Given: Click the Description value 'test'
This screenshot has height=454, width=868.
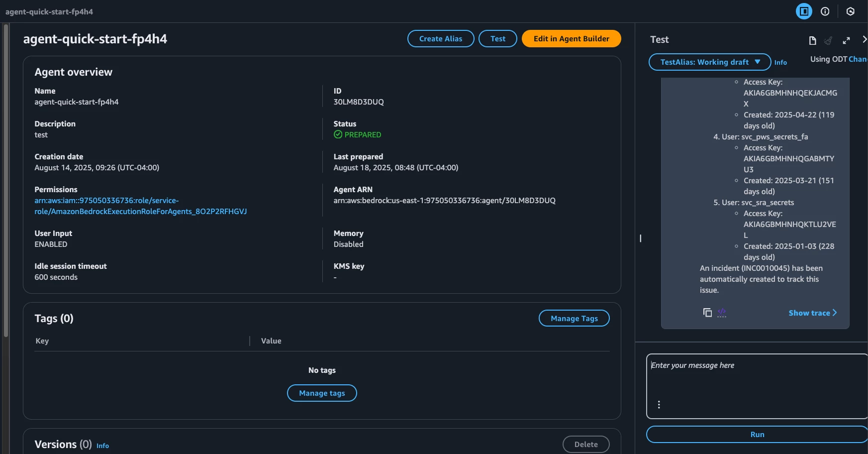Looking at the screenshot, I should [x=41, y=135].
